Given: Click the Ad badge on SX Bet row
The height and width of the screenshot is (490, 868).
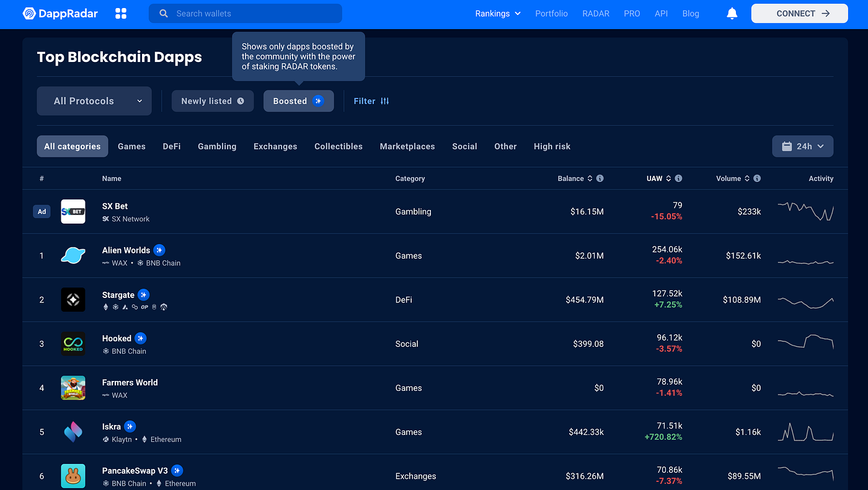Looking at the screenshot, I should [x=42, y=211].
